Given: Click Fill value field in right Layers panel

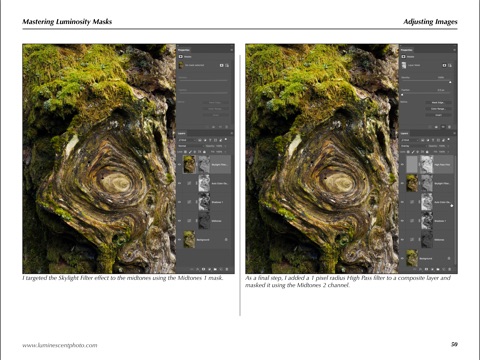Looking at the screenshot, I should pyautogui.click(x=442, y=152).
